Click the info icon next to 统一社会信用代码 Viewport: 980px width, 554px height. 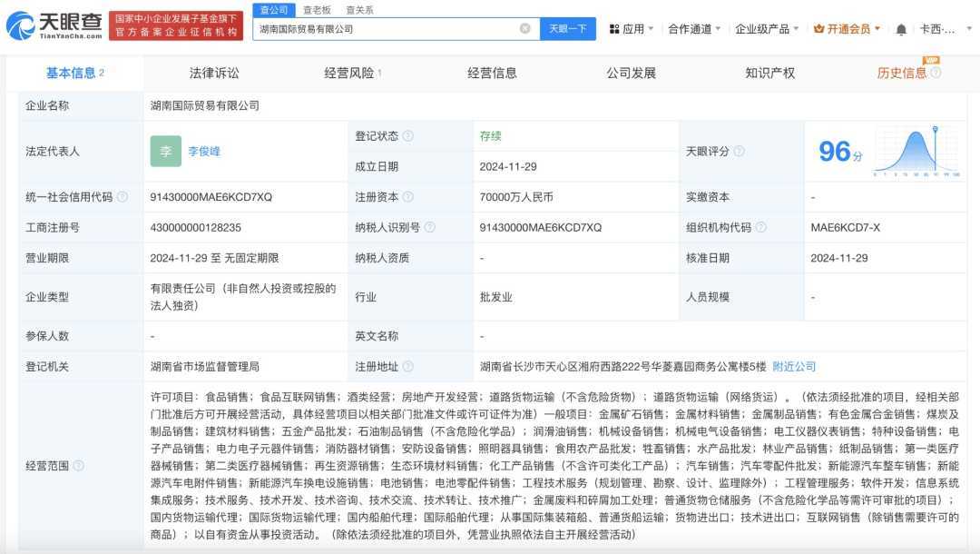[122, 197]
